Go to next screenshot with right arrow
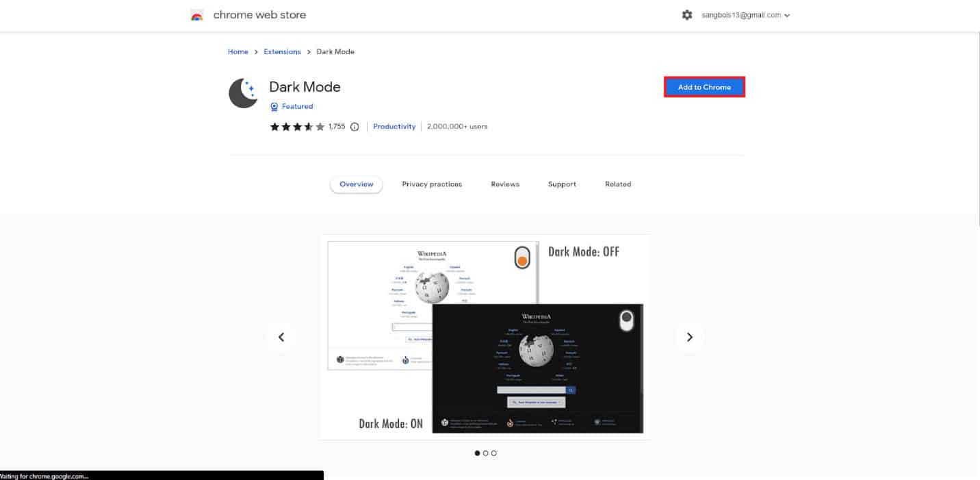 point(690,337)
